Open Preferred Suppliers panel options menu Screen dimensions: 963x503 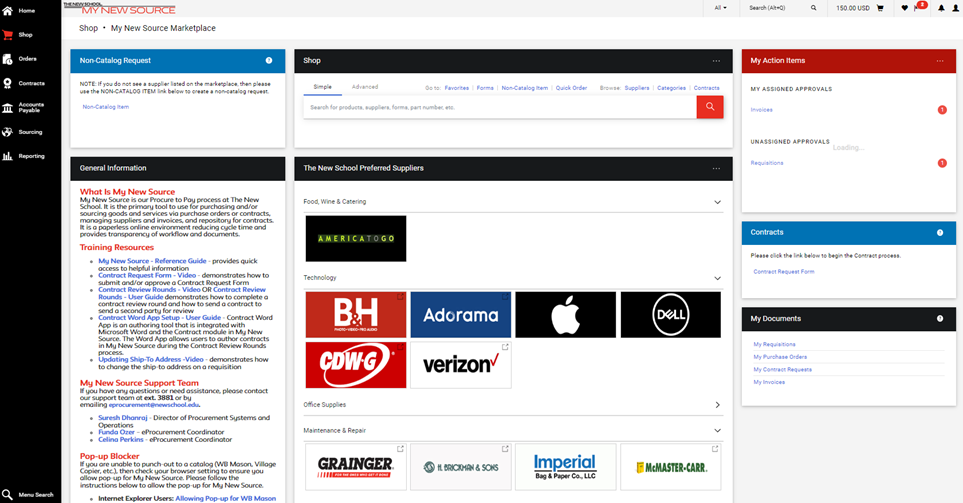[716, 168]
